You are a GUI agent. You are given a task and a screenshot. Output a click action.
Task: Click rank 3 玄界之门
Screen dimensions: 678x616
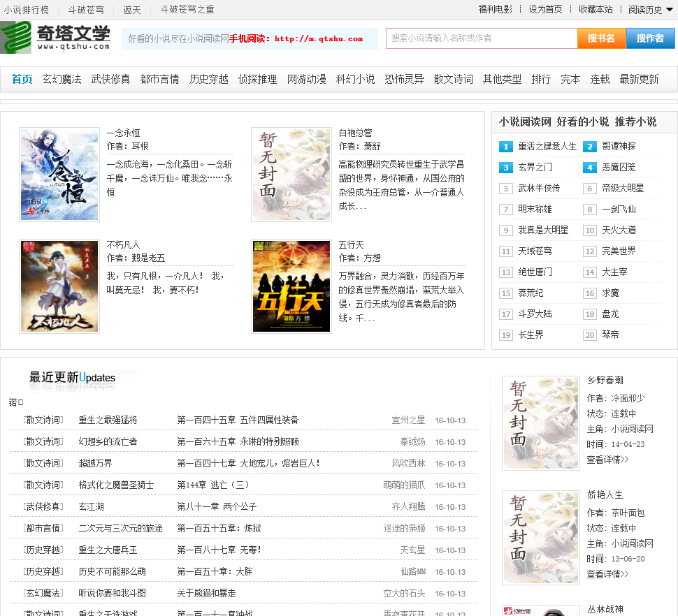[x=535, y=167]
